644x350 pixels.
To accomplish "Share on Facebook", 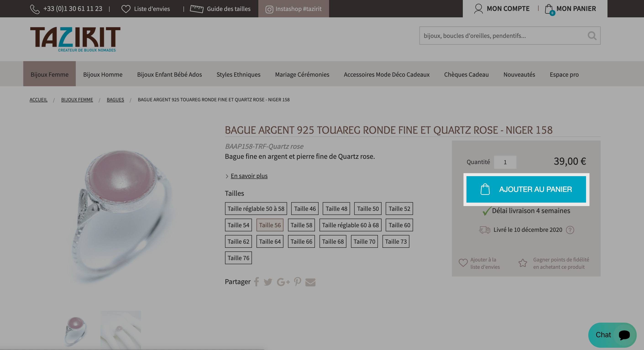I will point(257,282).
